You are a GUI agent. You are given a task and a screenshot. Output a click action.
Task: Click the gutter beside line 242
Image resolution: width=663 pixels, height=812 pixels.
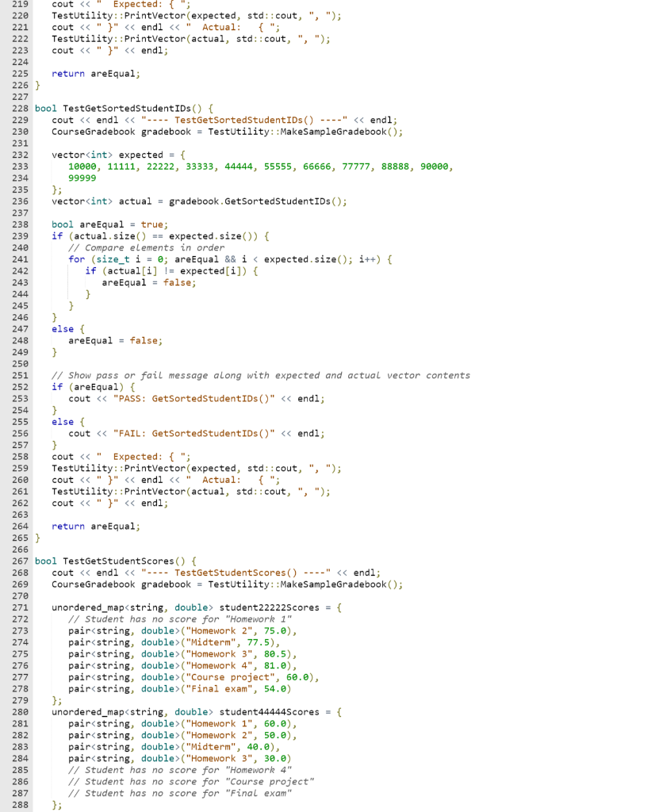point(22,270)
